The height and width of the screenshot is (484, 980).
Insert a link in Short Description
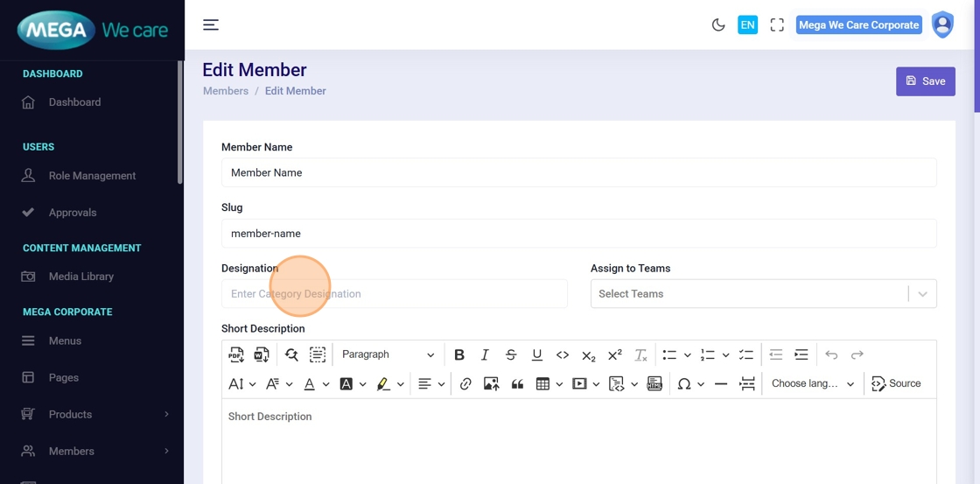(465, 383)
